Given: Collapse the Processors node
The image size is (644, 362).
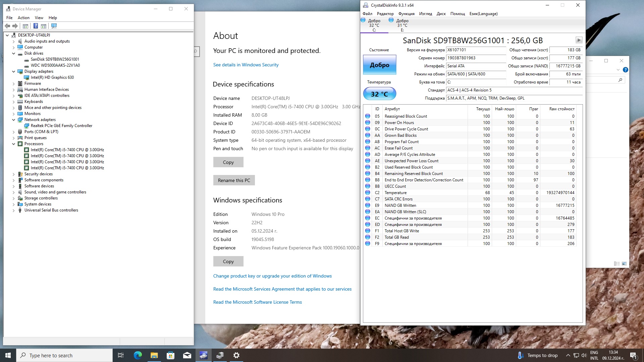Looking at the screenshot, I should 14,144.
